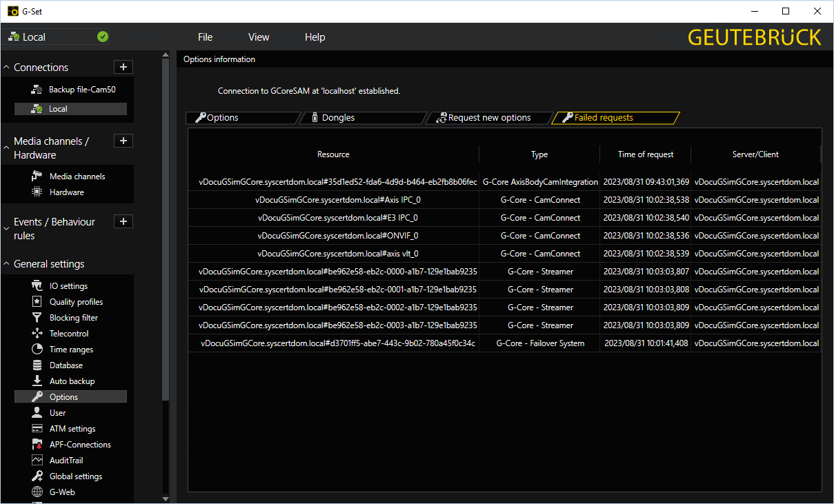This screenshot has width=834, height=504.
Task: Click the AuditTrail chart icon
Action: pyautogui.click(x=37, y=460)
